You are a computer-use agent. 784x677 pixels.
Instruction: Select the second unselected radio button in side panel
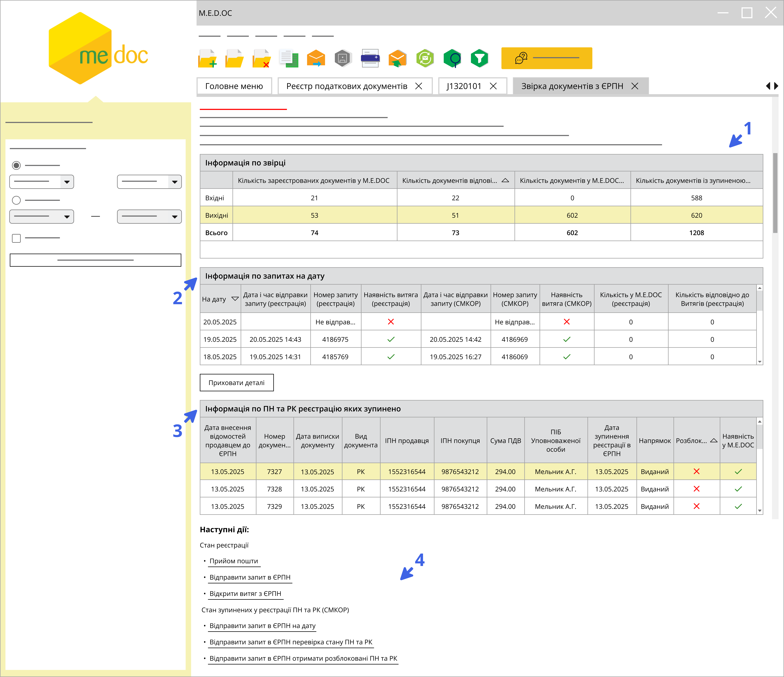16,200
